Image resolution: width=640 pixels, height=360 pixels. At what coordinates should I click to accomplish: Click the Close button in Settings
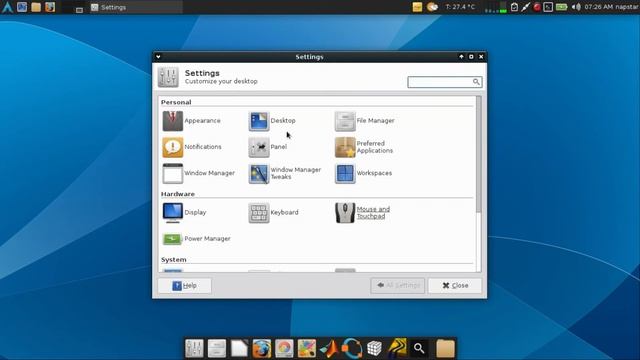(455, 286)
